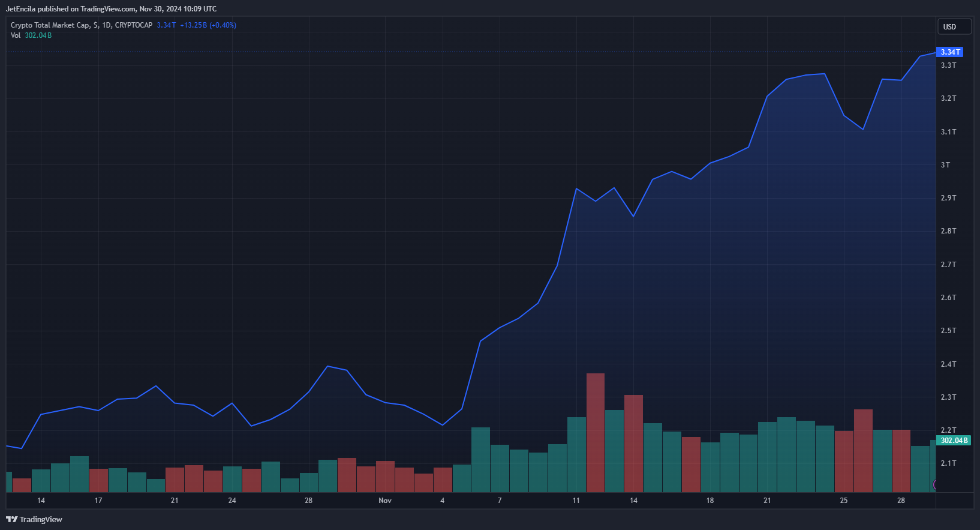Click the blue 3.34T current price label
The image size is (980, 530).
pyautogui.click(x=950, y=52)
